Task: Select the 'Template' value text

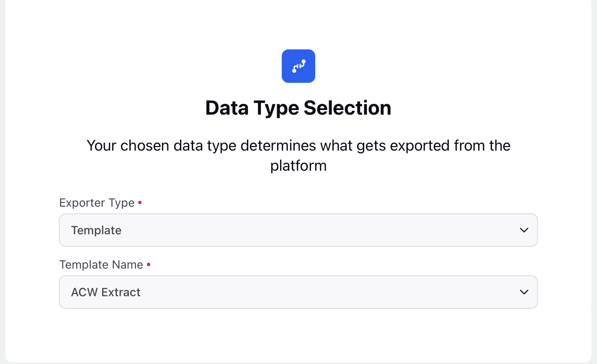Action: 96,231
